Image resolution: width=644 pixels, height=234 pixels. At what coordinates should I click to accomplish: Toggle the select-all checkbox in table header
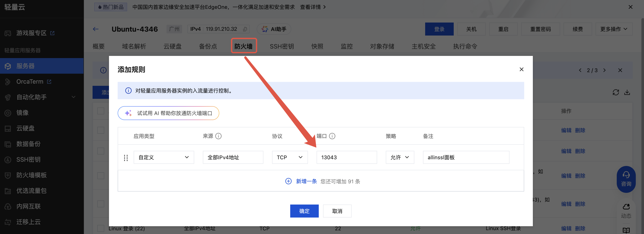[x=101, y=111]
